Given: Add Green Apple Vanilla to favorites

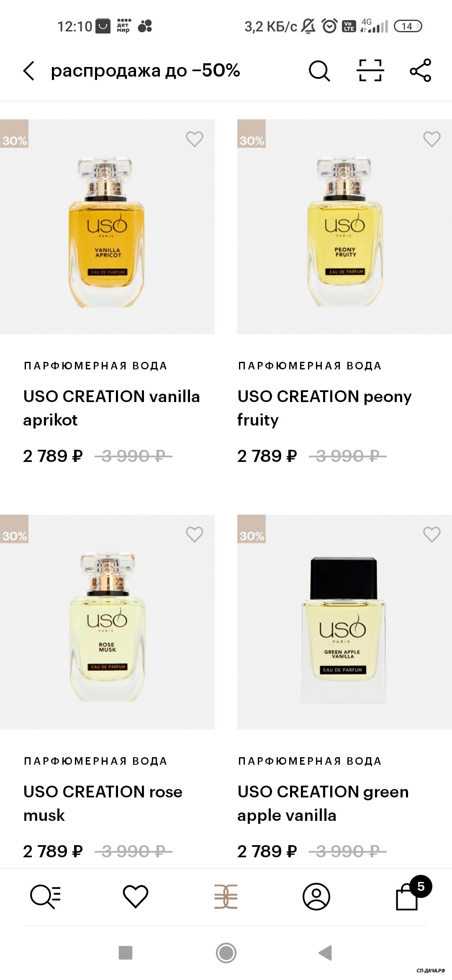Looking at the screenshot, I should [x=431, y=534].
